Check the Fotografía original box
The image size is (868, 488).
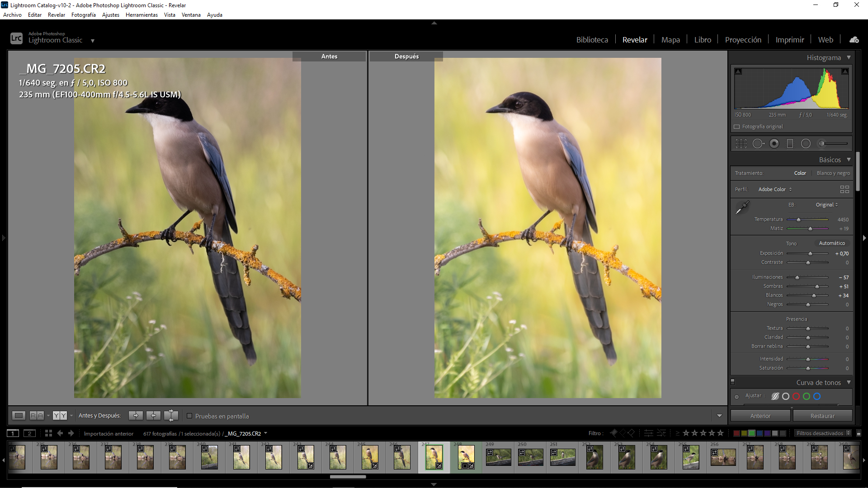(x=737, y=127)
